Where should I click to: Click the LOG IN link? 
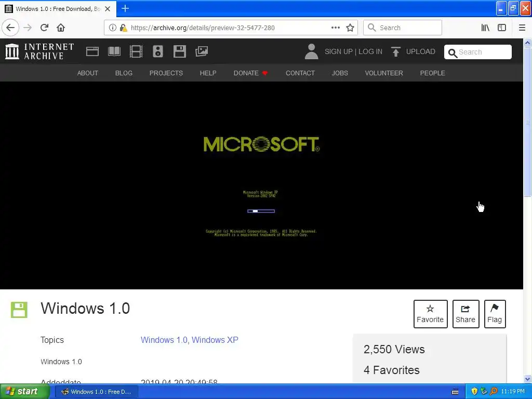370,51
